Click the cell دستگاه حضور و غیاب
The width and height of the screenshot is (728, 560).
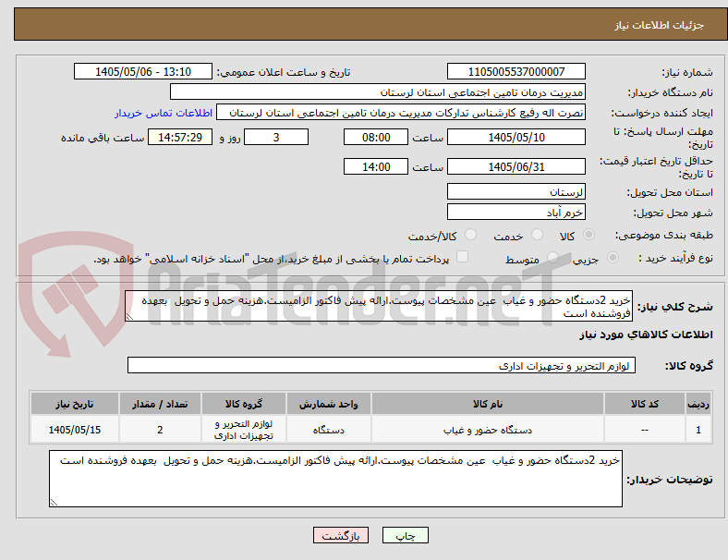488,430
